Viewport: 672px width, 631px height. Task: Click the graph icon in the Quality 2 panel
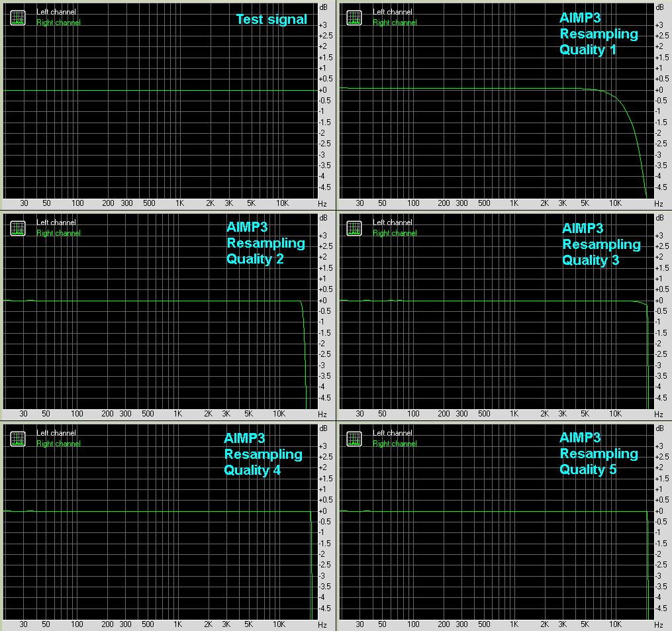18,228
